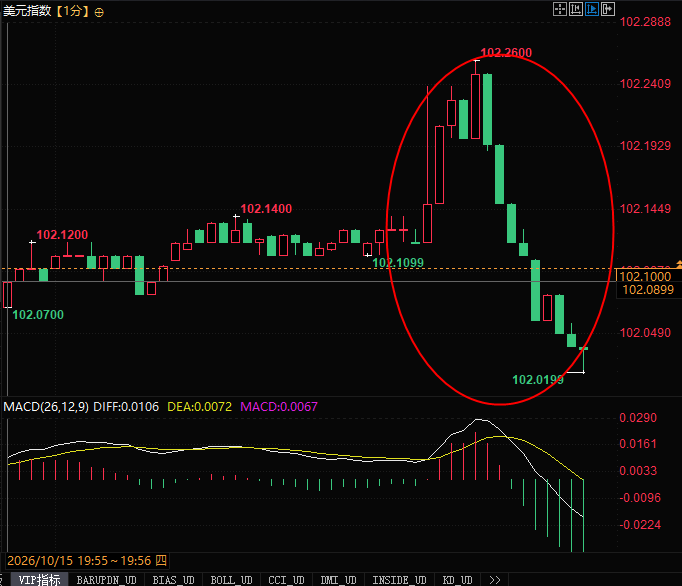Select the INSIDE_UD indicator tab
Image resolution: width=682 pixels, height=586 pixels.
(399, 579)
